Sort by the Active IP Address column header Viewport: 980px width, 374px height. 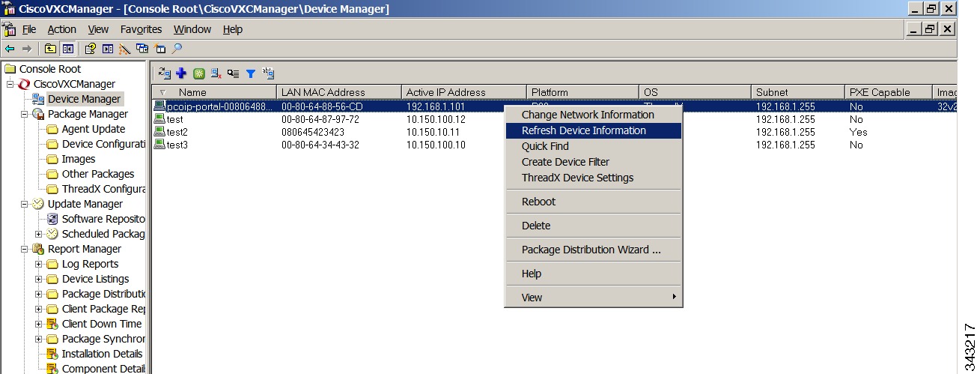464,92
